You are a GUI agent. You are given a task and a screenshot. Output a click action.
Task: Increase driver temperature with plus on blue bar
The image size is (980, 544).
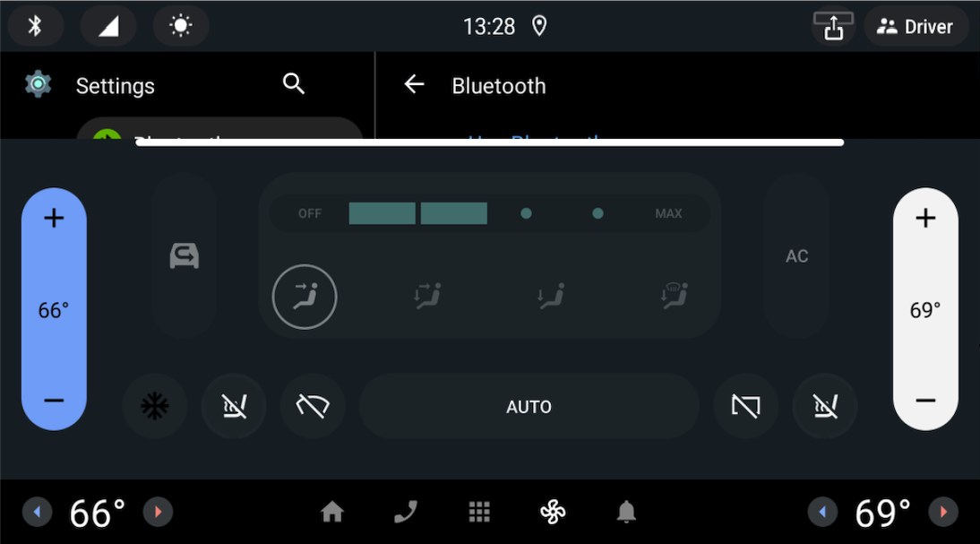pyautogui.click(x=54, y=218)
